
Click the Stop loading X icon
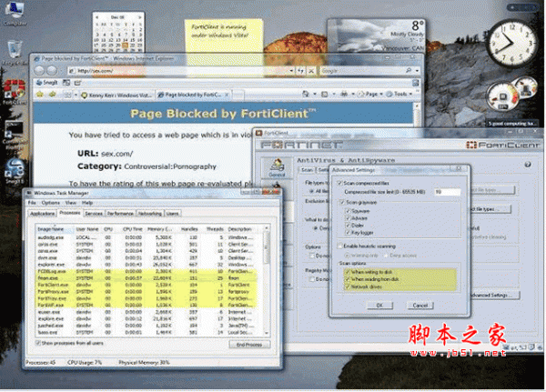click(311, 71)
